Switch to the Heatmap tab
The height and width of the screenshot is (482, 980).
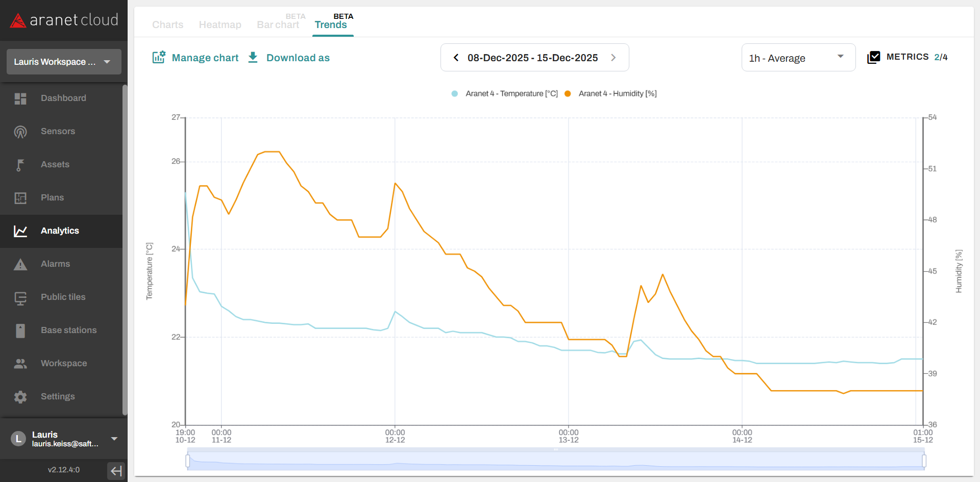[220, 24]
